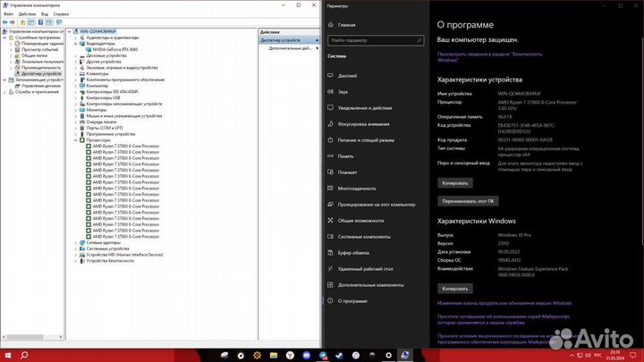Go to Главная in the Settings sidebar
The image size is (644, 362).
(346, 25)
